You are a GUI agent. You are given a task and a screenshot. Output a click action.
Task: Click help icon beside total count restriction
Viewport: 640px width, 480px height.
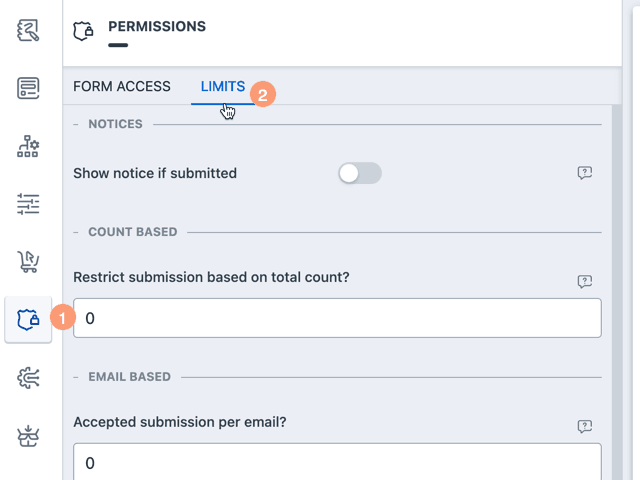point(584,281)
